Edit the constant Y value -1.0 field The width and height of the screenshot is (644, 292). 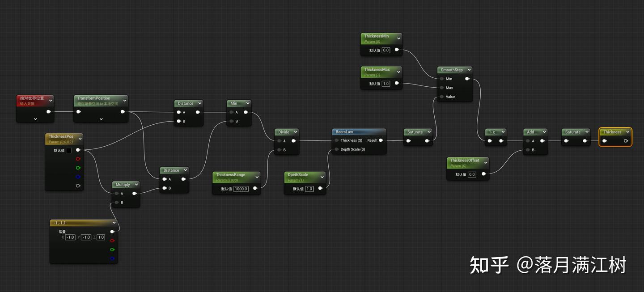pyautogui.click(x=86, y=237)
